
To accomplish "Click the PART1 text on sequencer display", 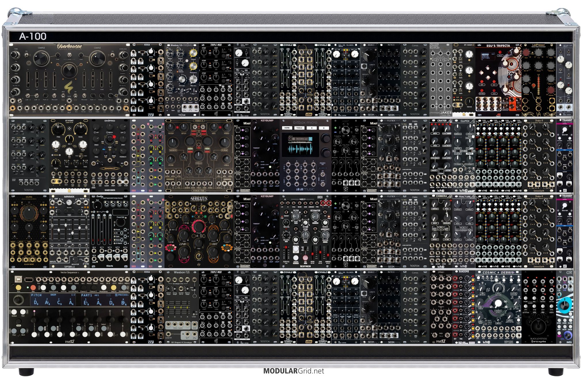I will coord(87,295).
